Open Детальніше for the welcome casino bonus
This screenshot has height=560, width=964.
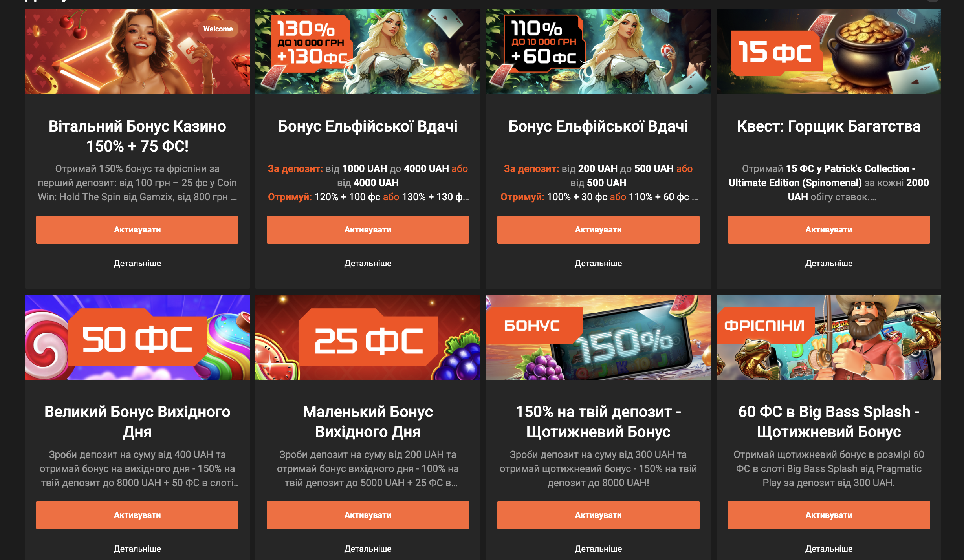(x=137, y=264)
